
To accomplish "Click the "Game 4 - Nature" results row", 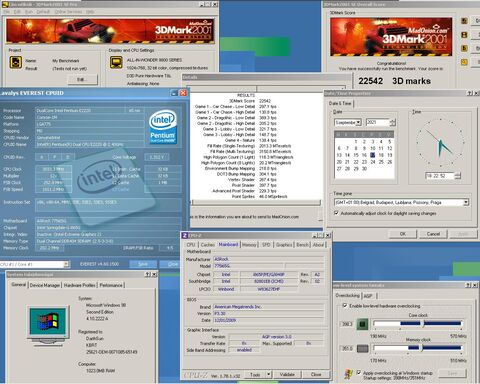I will tap(251, 140).
